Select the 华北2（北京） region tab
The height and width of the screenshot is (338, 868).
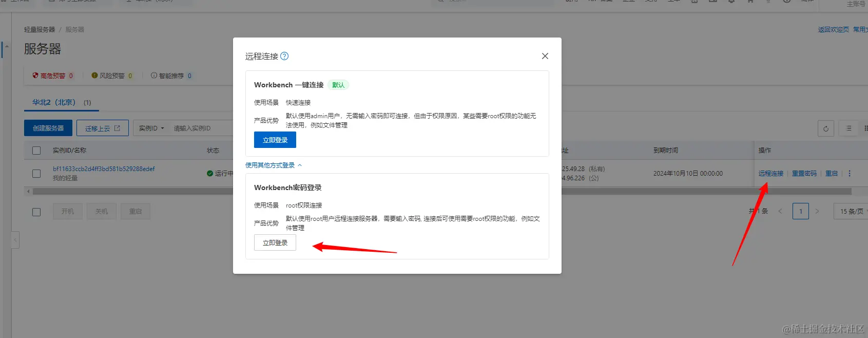point(62,102)
